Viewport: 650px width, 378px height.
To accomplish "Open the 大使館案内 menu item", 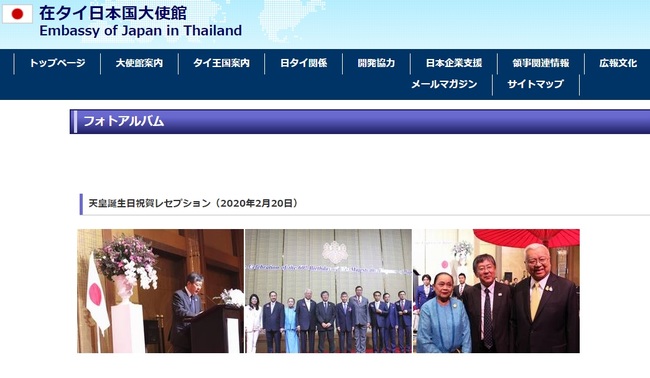I will (139, 63).
